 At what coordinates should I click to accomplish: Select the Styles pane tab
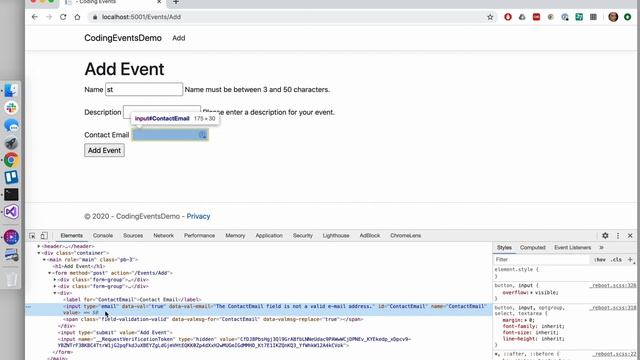pyautogui.click(x=504, y=248)
